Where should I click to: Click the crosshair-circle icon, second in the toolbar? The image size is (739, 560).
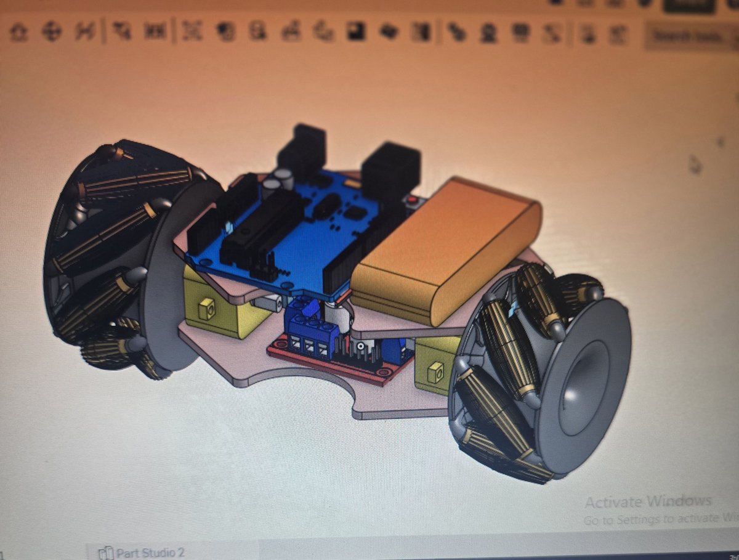(52, 31)
